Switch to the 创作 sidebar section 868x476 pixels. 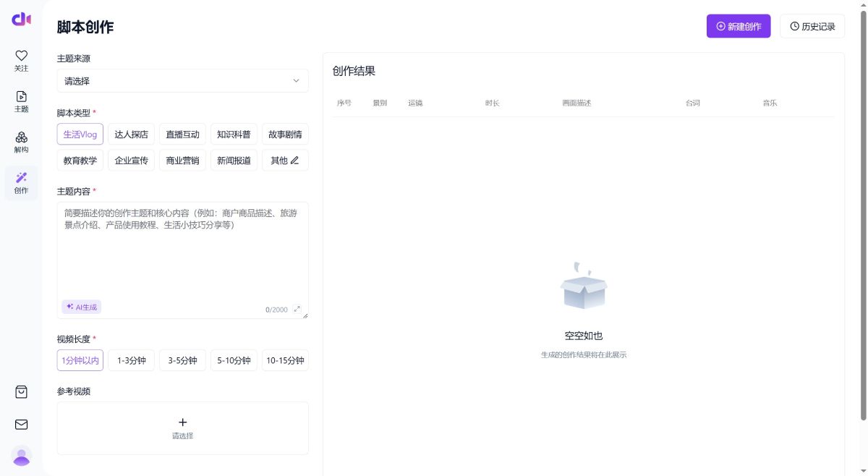pos(21,183)
